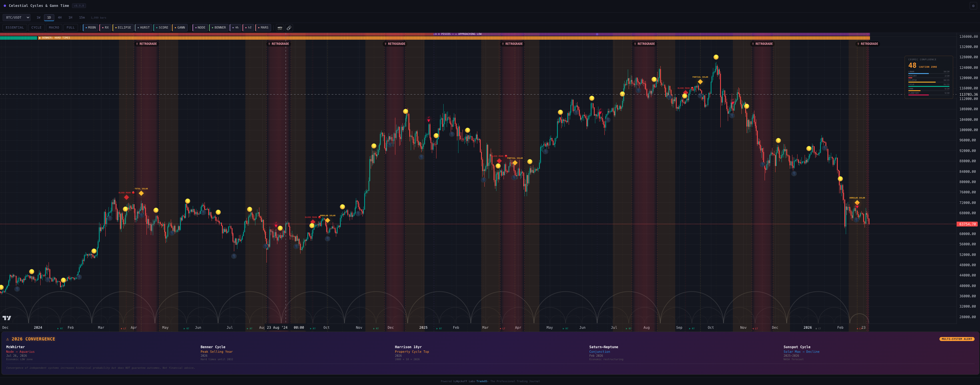Screen dimensions: 980x385
Task: Switch to the MACRO preset tab
Action: click(x=54, y=27)
